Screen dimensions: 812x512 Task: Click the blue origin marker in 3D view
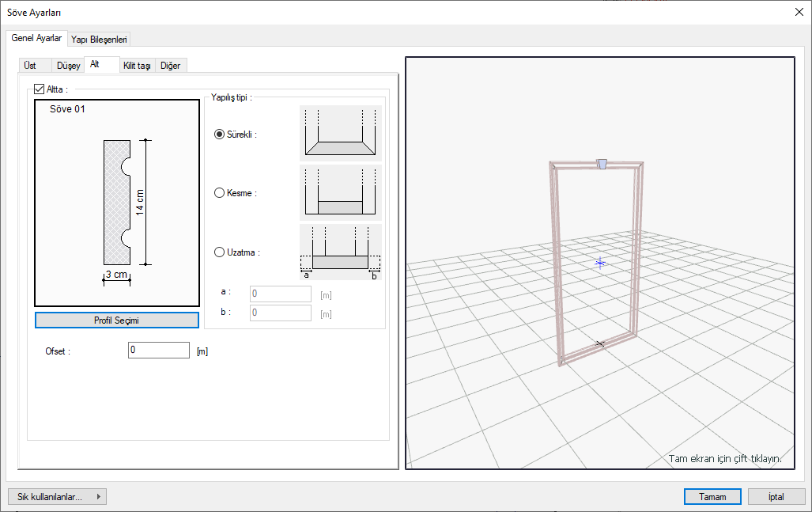600,262
